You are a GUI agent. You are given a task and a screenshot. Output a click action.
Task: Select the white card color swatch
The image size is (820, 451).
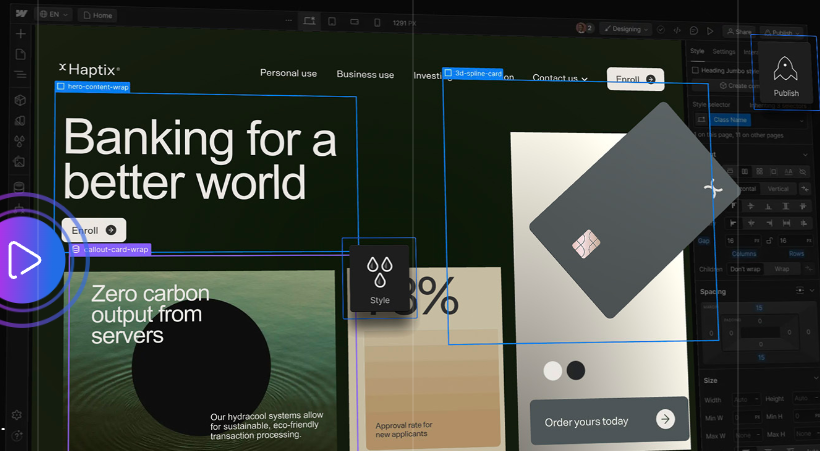click(x=552, y=371)
